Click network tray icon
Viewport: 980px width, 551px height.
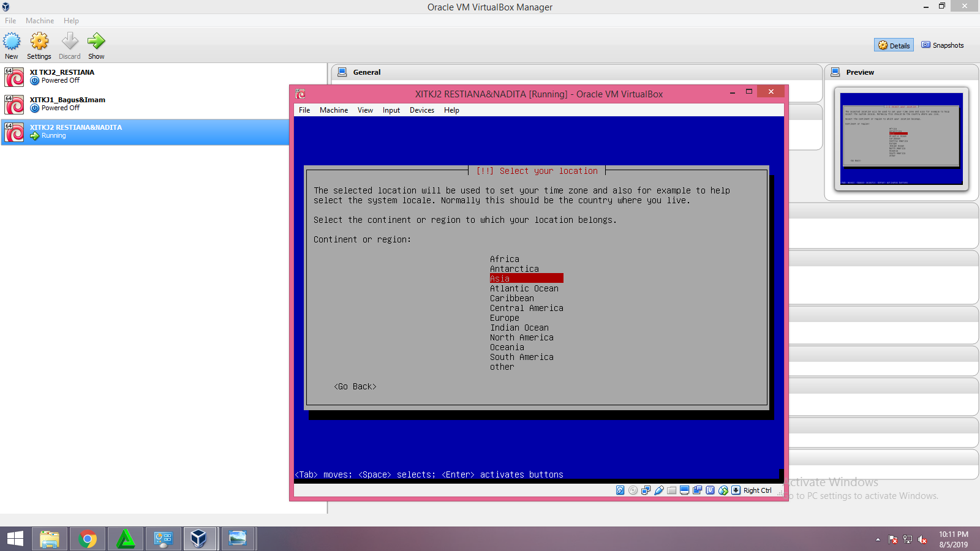pos(908,539)
